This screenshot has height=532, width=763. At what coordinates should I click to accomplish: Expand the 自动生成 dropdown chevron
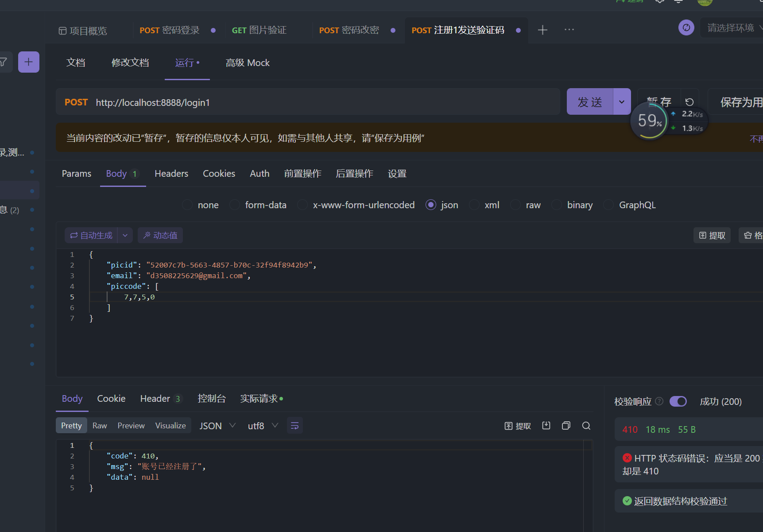[x=125, y=235]
